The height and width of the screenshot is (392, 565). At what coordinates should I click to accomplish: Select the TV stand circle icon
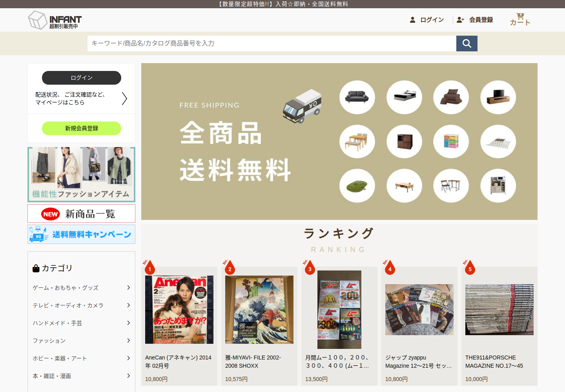[x=498, y=97]
